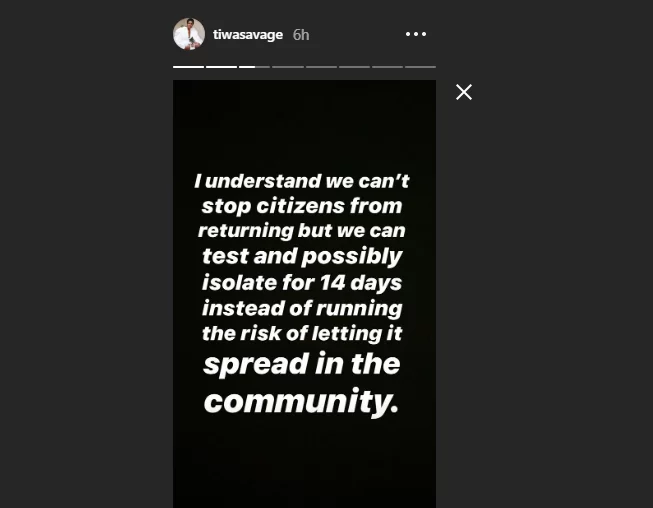Image resolution: width=653 pixels, height=508 pixels.
Task: Close the story viewer with the X
Action: tap(464, 92)
